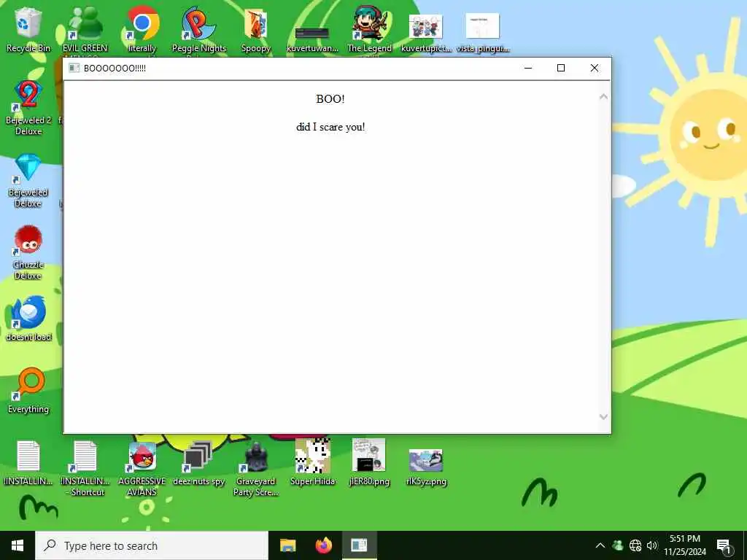This screenshot has width=747, height=560.
Task: Open the IINSTALLIN text file
Action: [x=28, y=463]
